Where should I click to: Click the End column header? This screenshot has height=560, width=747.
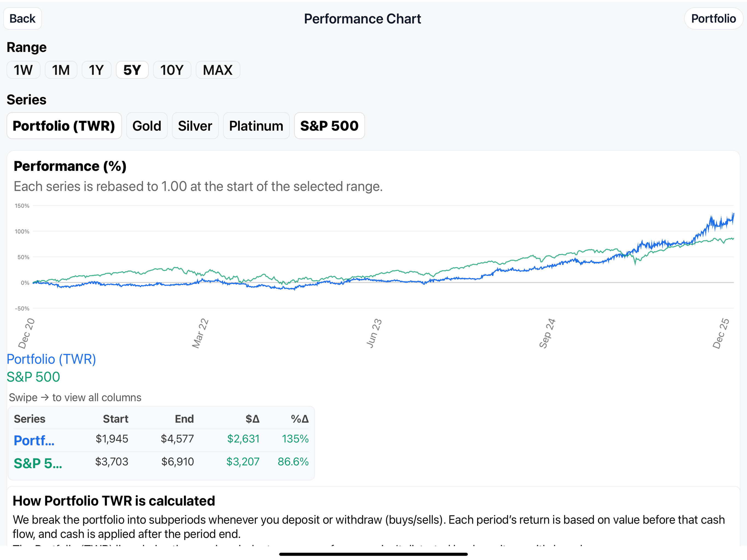point(184,419)
